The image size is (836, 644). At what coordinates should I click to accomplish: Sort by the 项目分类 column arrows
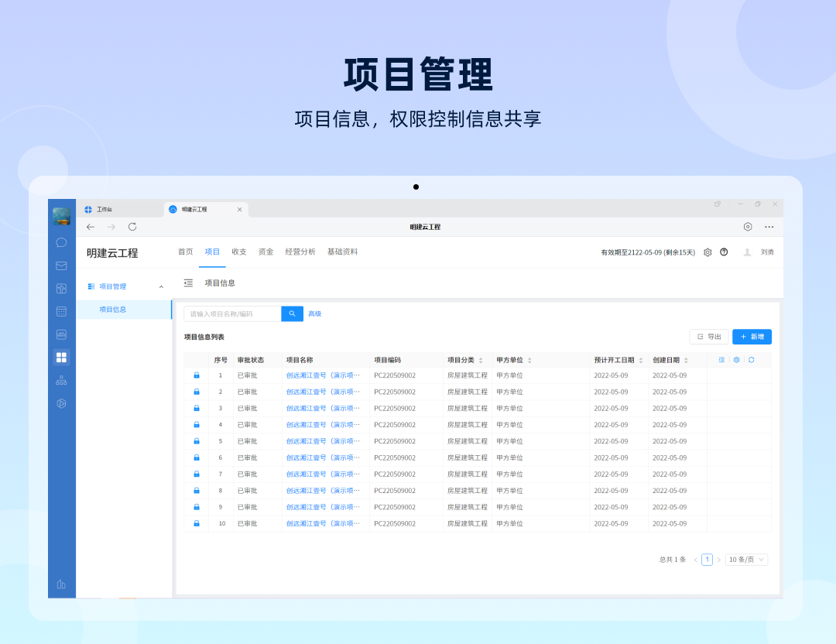point(481,361)
